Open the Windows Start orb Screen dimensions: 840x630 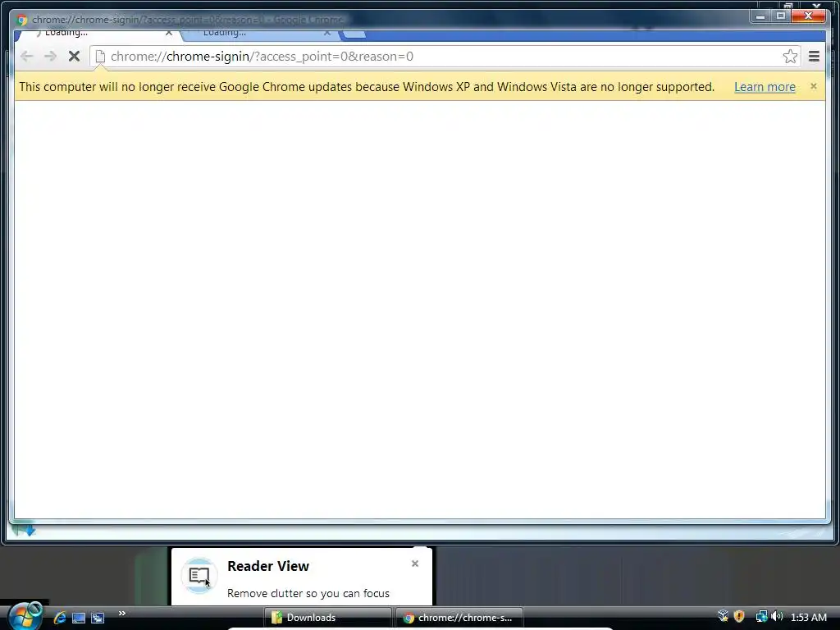point(25,616)
